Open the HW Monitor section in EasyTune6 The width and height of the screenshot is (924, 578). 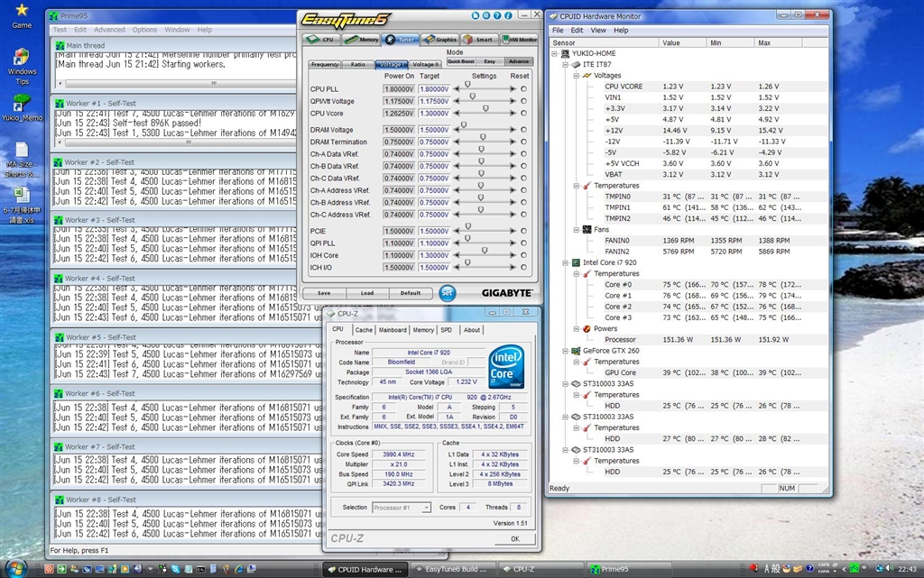pyautogui.click(x=520, y=40)
